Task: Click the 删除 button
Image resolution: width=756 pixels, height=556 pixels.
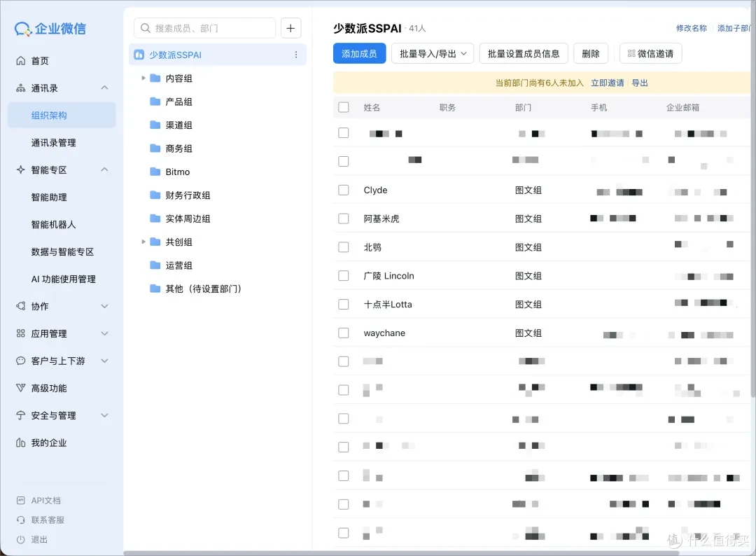Action: tap(591, 53)
